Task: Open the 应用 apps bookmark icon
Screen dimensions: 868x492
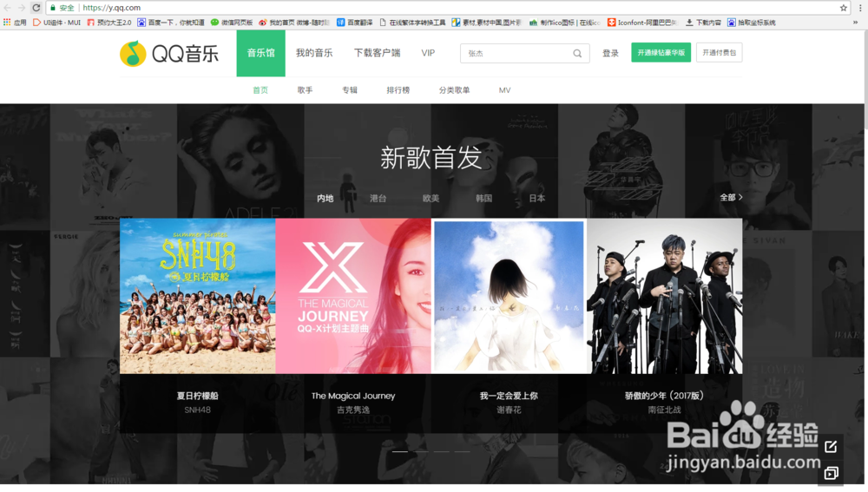Action: (x=15, y=23)
